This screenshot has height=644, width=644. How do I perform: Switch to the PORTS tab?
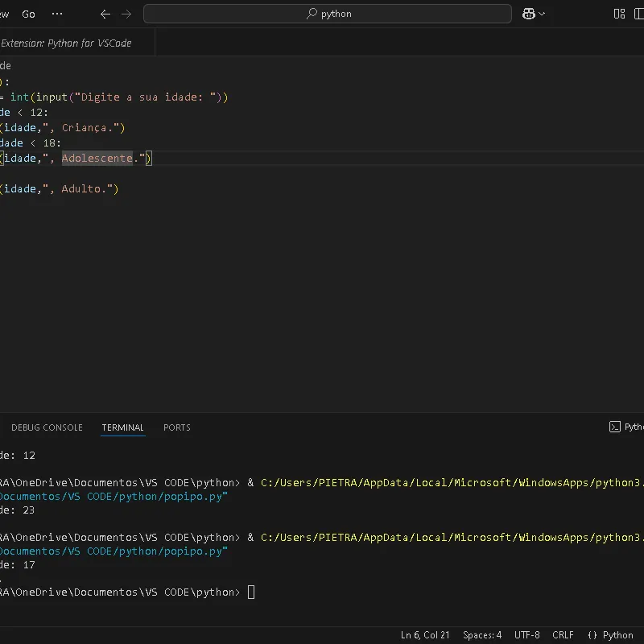pos(176,427)
